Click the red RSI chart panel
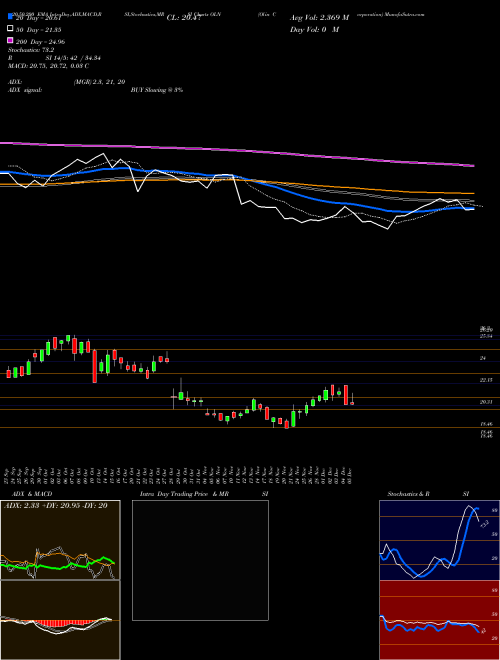500x660 pixels. pos(439,620)
